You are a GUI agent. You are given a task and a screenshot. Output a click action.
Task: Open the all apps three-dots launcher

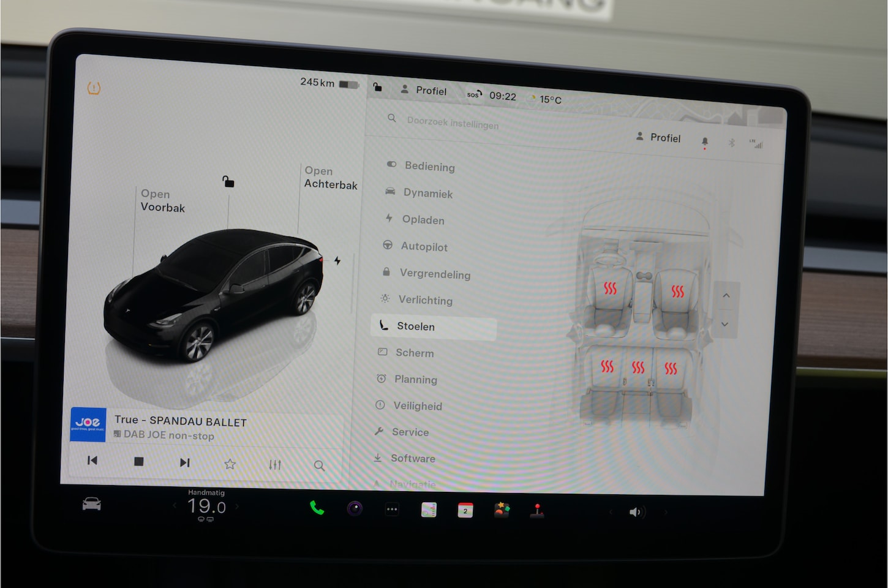tap(392, 510)
